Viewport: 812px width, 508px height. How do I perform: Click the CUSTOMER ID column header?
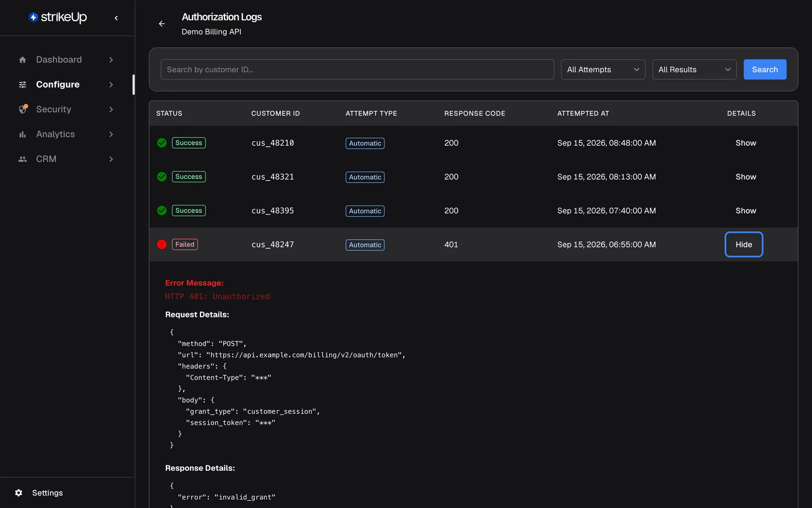pyautogui.click(x=276, y=113)
